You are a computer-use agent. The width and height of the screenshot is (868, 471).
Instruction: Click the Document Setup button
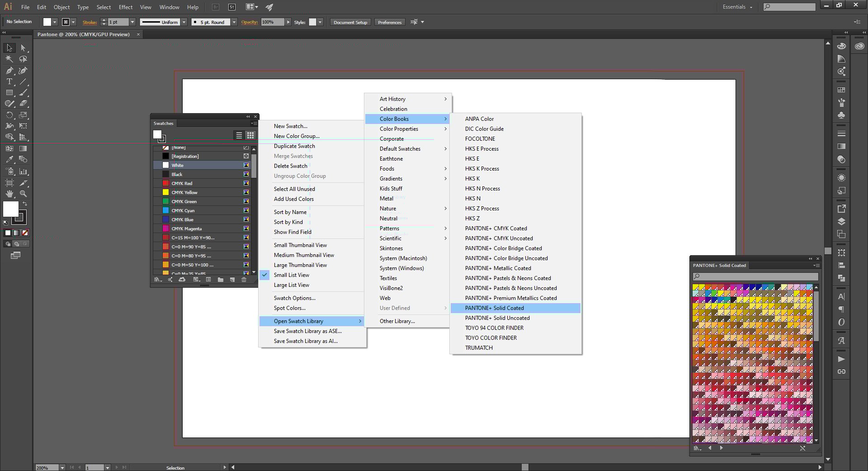coord(350,22)
